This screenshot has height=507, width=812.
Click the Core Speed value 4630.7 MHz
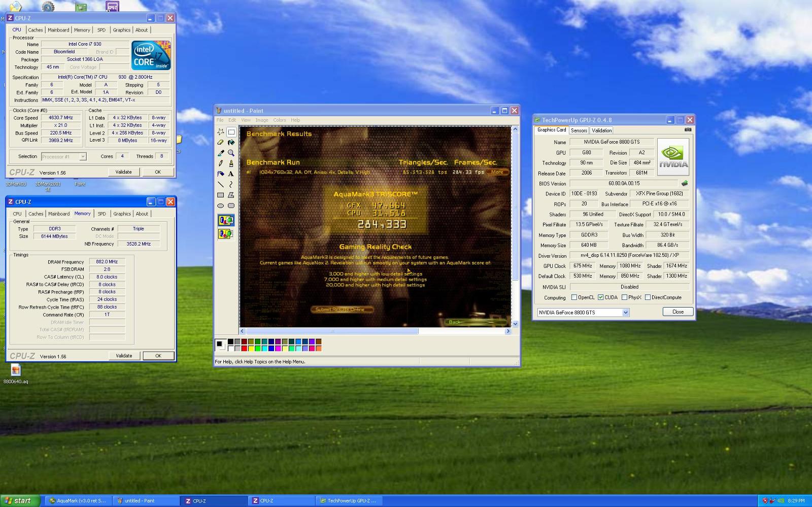tap(61, 118)
